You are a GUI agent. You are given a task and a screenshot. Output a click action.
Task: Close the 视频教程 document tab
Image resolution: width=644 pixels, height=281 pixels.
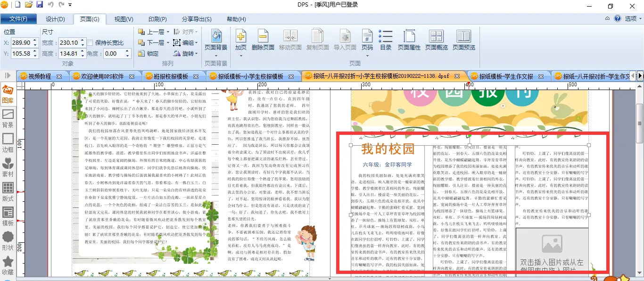(59, 76)
